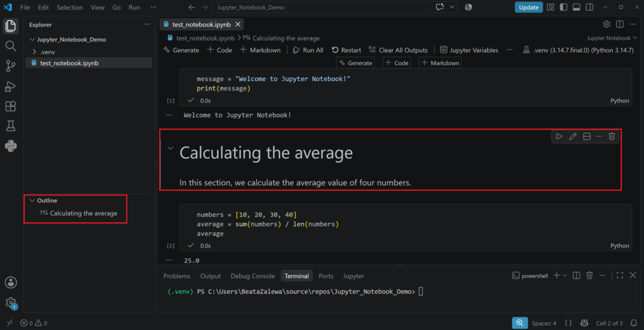This screenshot has height=330, width=644.
Task: Open the Selection menu
Action: click(69, 8)
